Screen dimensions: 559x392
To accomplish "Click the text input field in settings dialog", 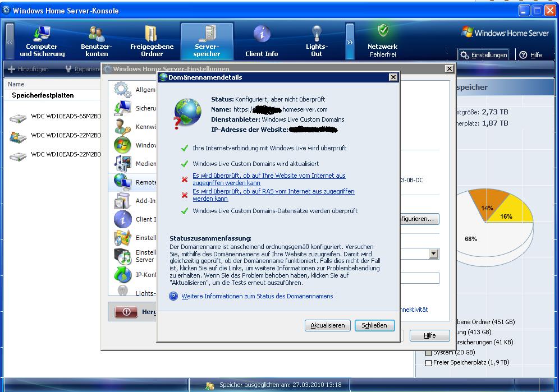I will click(420, 278).
